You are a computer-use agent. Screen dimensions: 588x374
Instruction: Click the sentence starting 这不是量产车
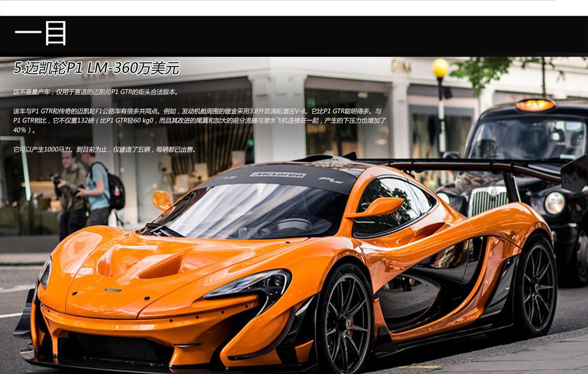(96, 92)
